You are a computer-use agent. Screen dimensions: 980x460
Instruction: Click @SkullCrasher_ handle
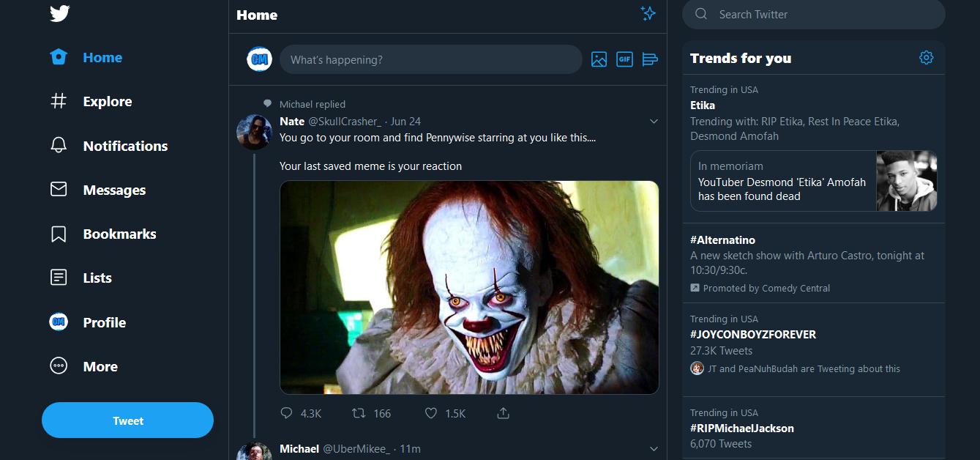tap(345, 122)
